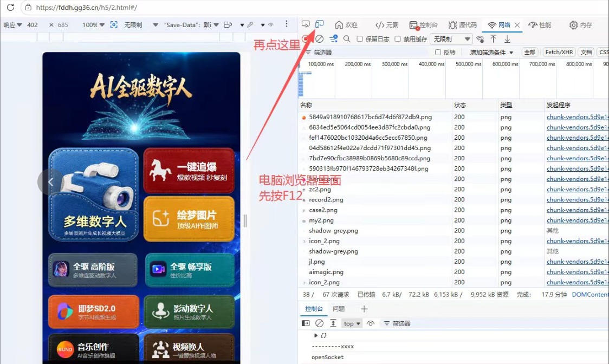Filter requests by Fetch/XHR
Viewport: 609px width, 364px height.
tap(559, 52)
